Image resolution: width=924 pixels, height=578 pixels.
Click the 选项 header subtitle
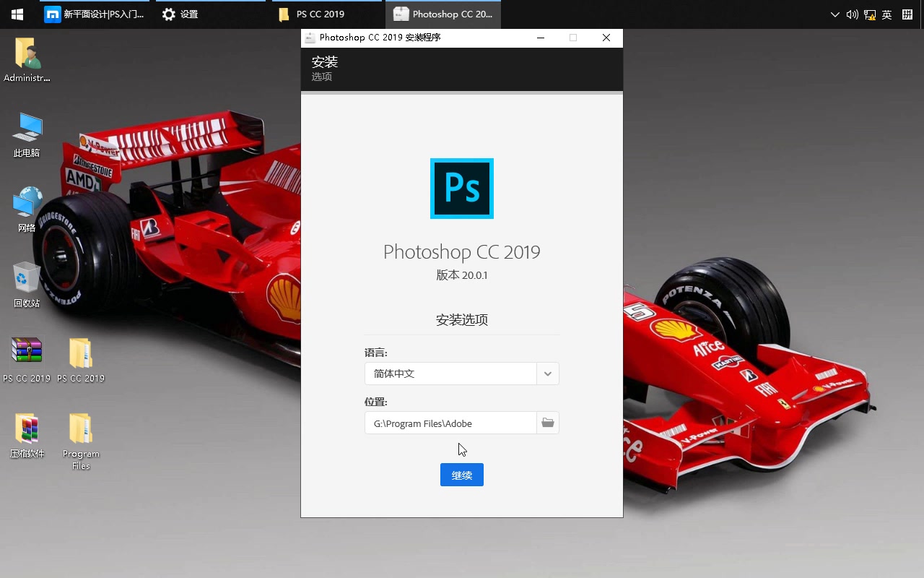coord(322,77)
